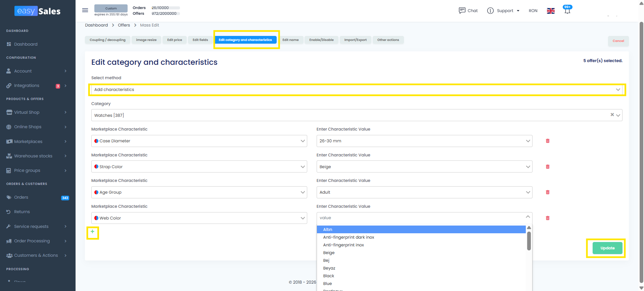This screenshot has width=644, height=291.
Task: Click the Update button
Action: [607, 248]
